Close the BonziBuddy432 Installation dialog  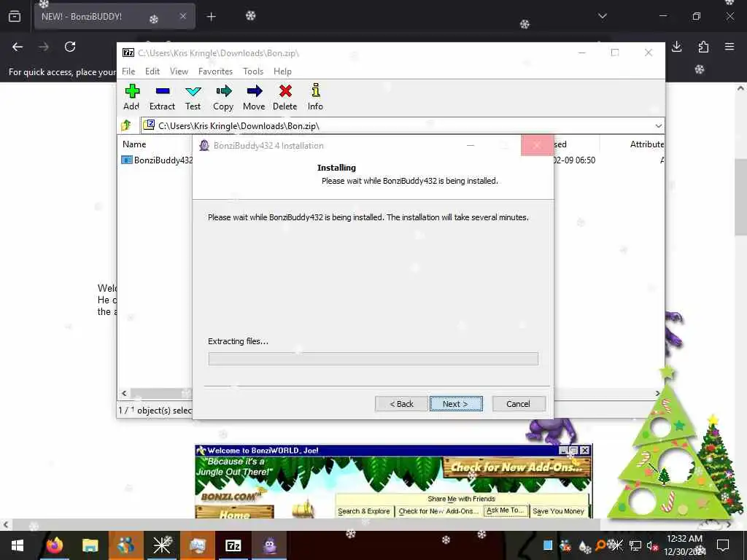pos(537,145)
